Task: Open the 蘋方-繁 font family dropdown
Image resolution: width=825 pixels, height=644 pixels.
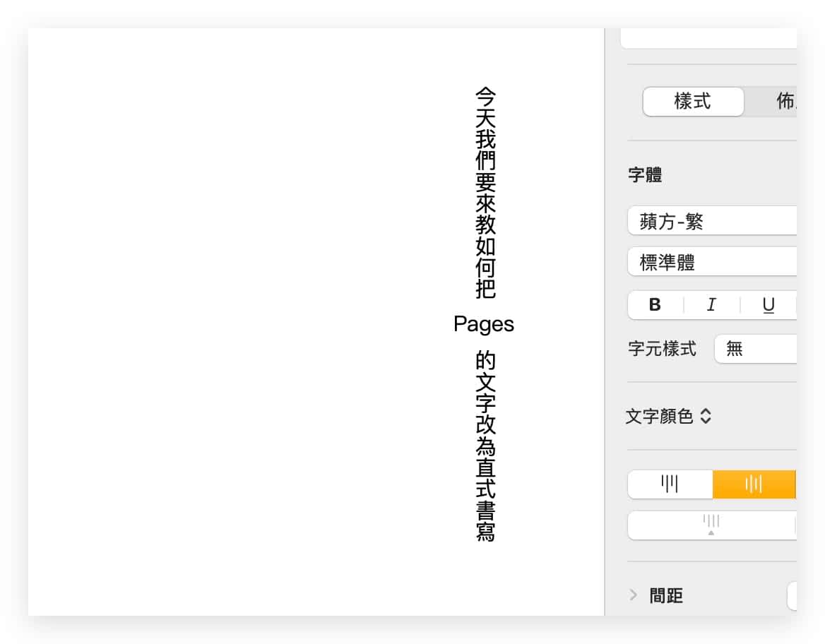Action: (x=711, y=222)
